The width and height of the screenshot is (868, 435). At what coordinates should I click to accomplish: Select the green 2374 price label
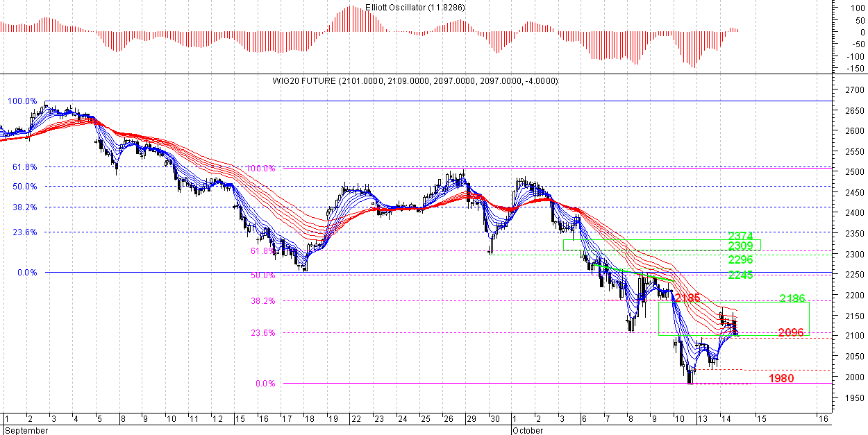tap(741, 237)
